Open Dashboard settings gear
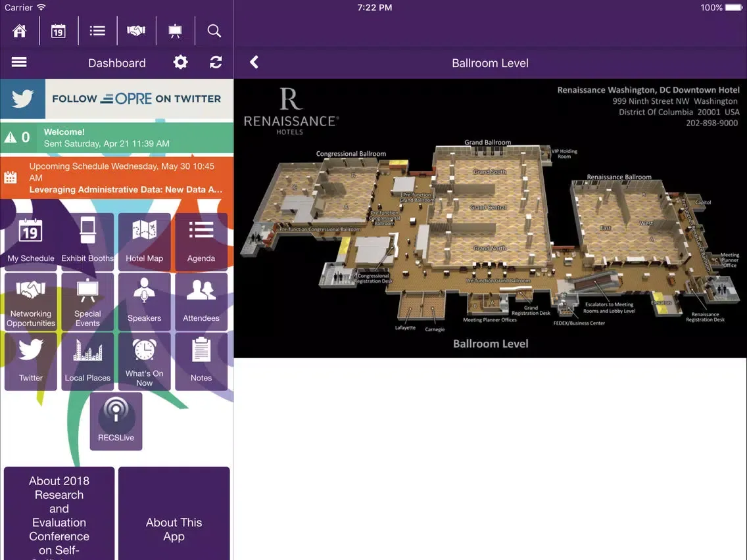747x560 pixels. coord(181,62)
